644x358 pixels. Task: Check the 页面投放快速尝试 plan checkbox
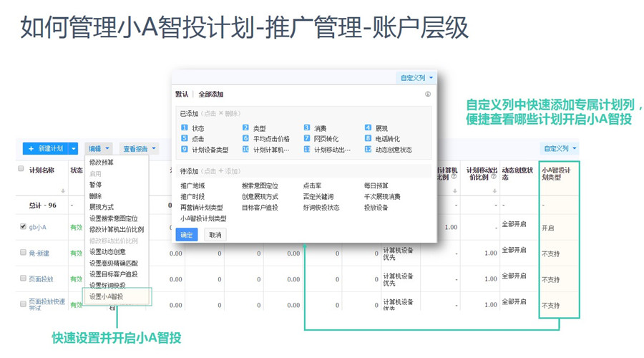[23, 304]
